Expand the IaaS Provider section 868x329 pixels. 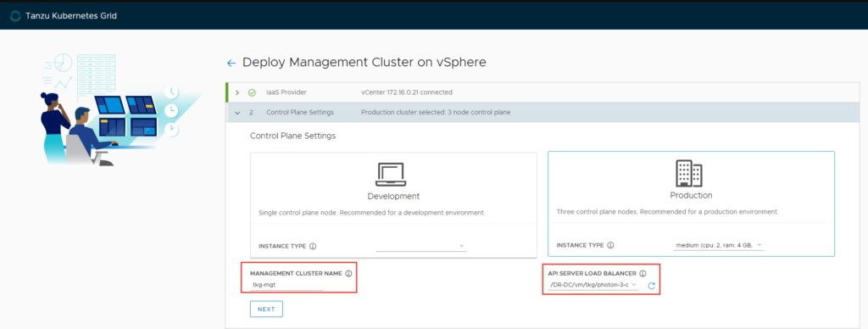237,92
